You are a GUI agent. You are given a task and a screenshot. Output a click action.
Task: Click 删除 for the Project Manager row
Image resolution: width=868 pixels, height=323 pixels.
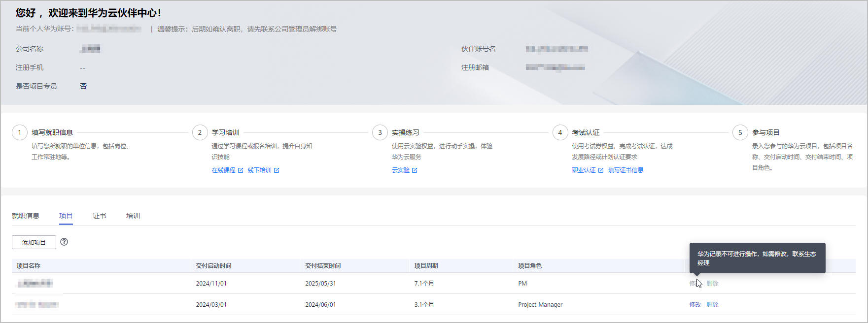[x=712, y=305]
